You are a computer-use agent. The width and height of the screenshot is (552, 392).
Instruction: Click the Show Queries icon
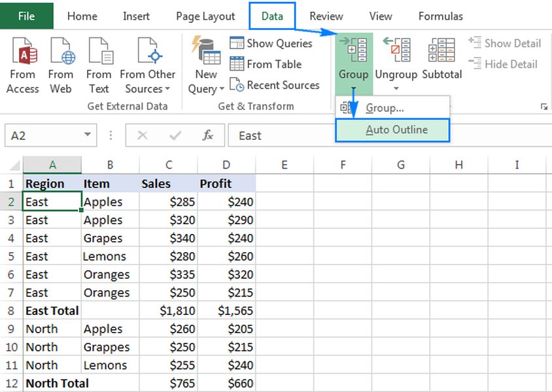[237, 43]
